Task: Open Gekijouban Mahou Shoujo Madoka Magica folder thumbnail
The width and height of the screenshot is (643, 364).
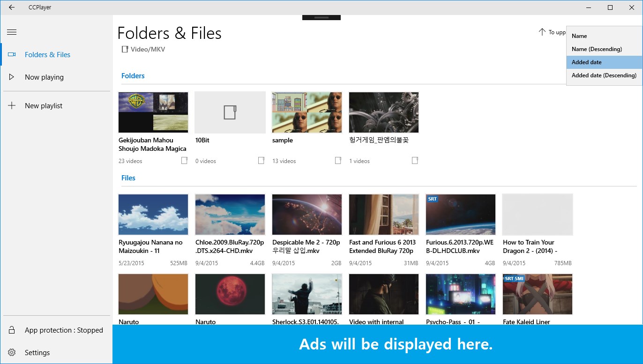Action: pyautogui.click(x=153, y=112)
